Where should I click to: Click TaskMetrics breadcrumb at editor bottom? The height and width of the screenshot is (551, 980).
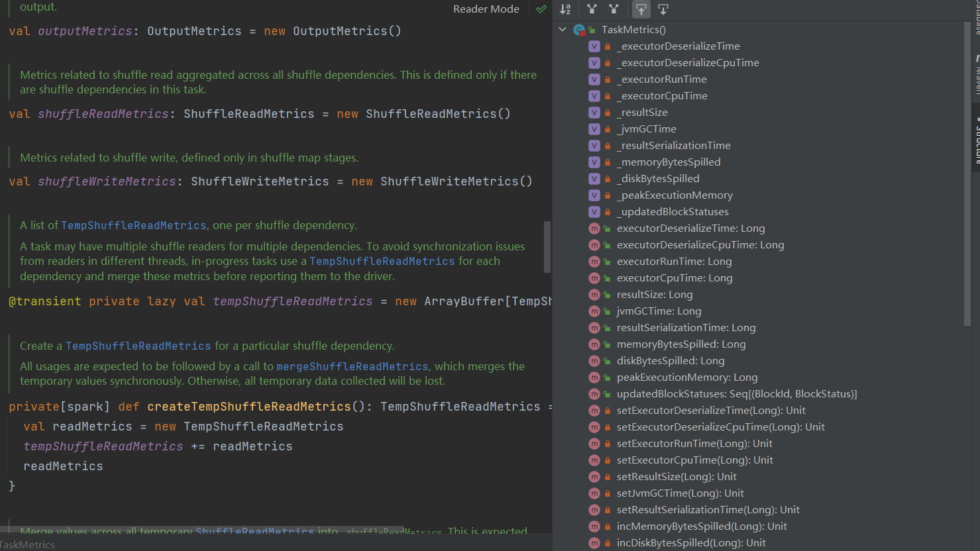[x=28, y=544]
